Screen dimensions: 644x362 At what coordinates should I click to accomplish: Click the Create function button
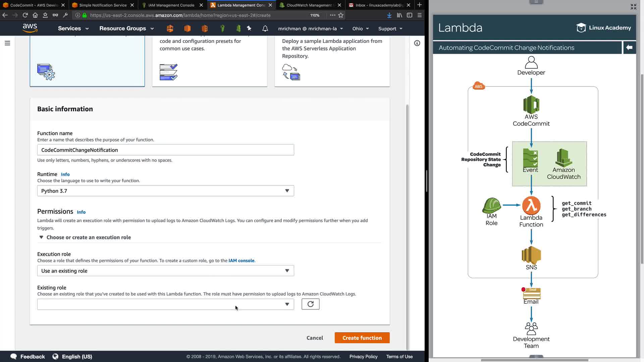pos(362,338)
